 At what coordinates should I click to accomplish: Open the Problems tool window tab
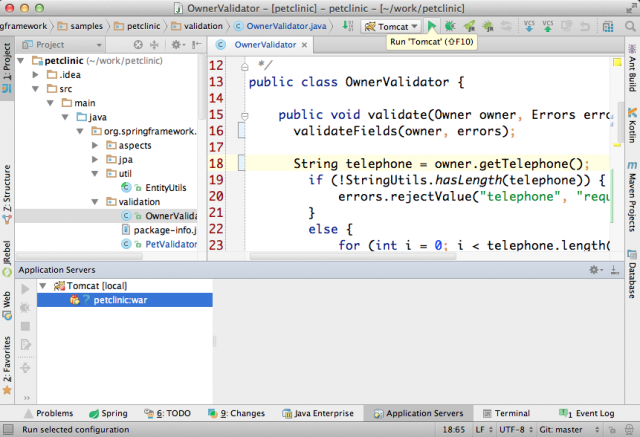coord(49,413)
